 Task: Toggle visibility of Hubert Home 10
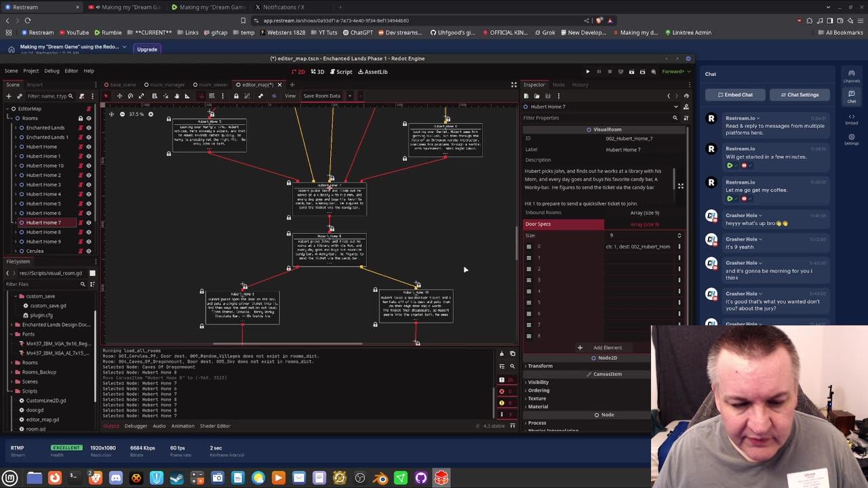tap(88, 165)
